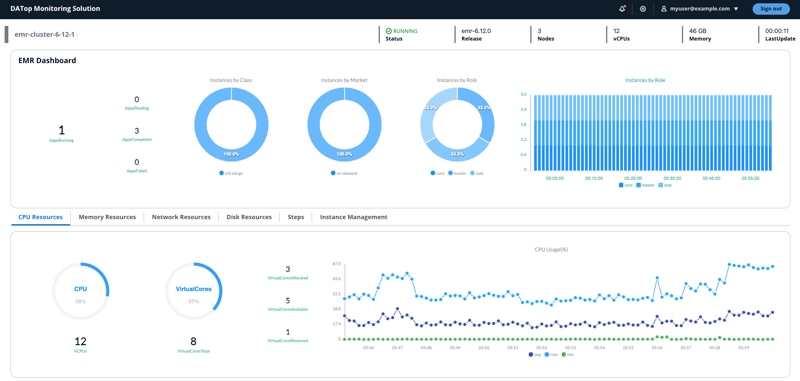Click the CPU Usage(%) chart title
Screen dimensions: 800x381
pyautogui.click(x=552, y=249)
